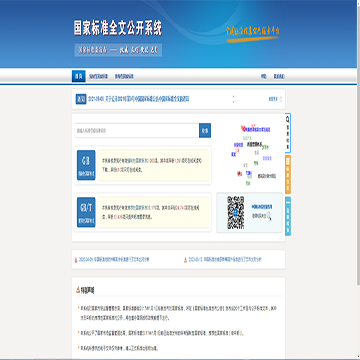This screenshot has height=360, width=360.
Task: Click the bell icon beside the left news link
Action: pyautogui.click(x=76, y=260)
